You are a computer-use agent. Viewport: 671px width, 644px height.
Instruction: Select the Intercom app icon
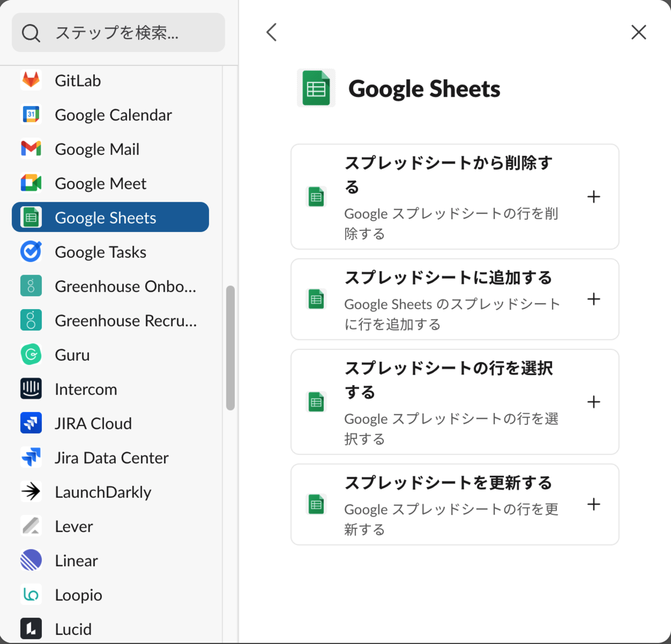(31, 389)
